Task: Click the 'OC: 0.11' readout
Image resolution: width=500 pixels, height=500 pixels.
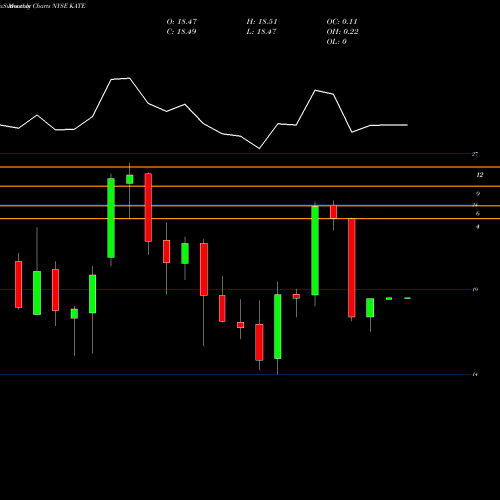Action: coord(342,22)
